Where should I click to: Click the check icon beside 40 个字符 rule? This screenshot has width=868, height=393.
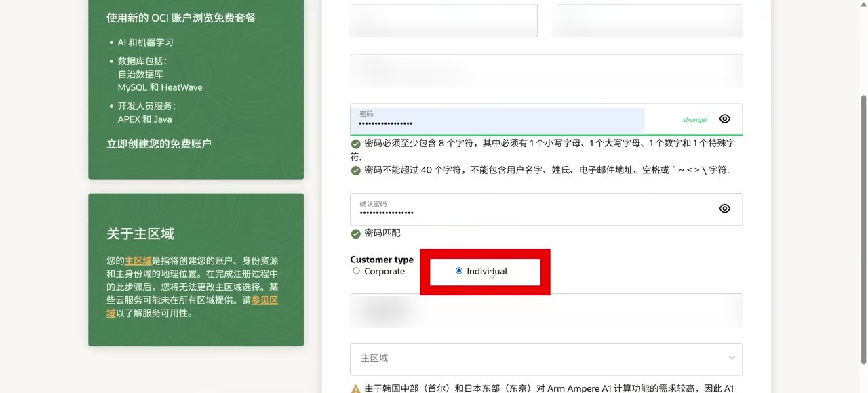pos(355,171)
